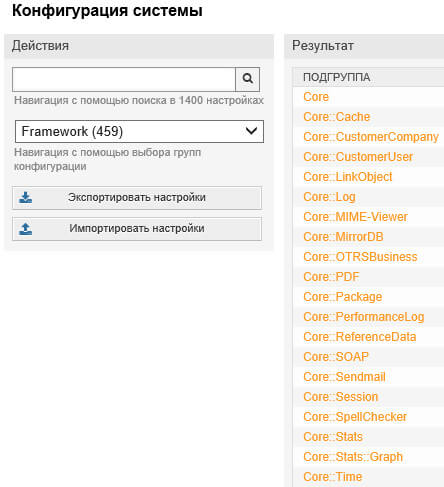Open Core::OTRSBusiness subgroup

point(360,257)
